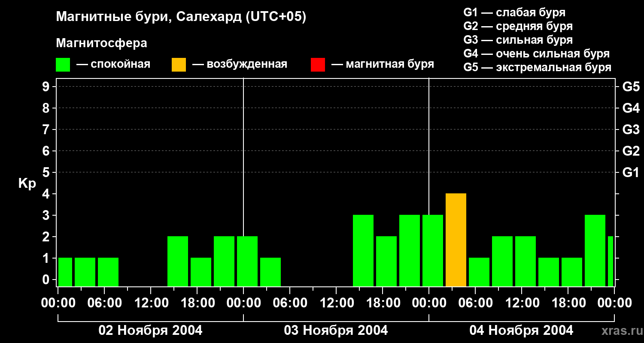Click the "G4" label on the right-hand scale

[631, 108]
